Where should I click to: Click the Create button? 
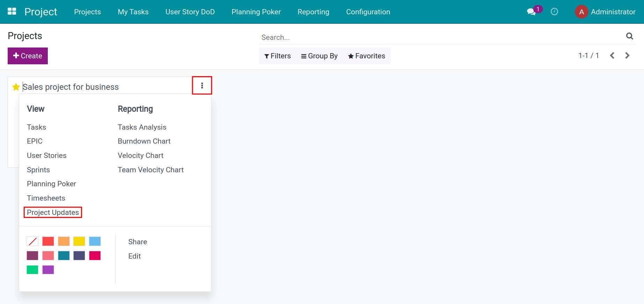28,56
